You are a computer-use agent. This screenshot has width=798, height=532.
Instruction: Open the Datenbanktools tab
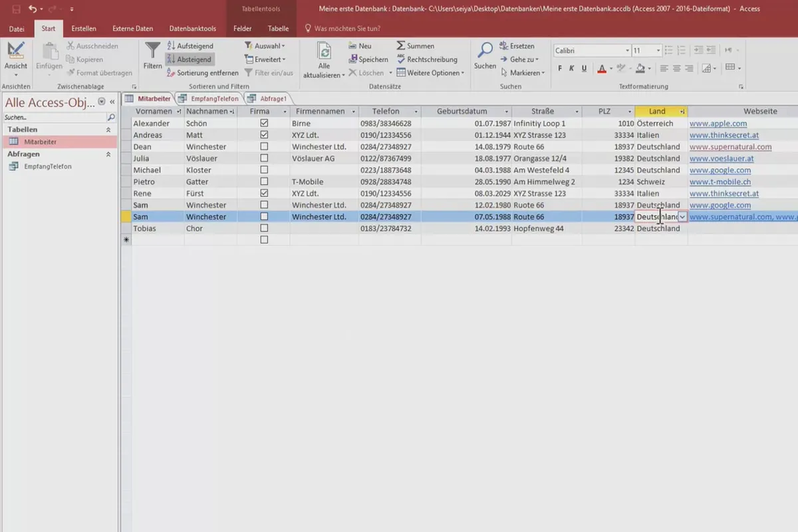(x=192, y=29)
